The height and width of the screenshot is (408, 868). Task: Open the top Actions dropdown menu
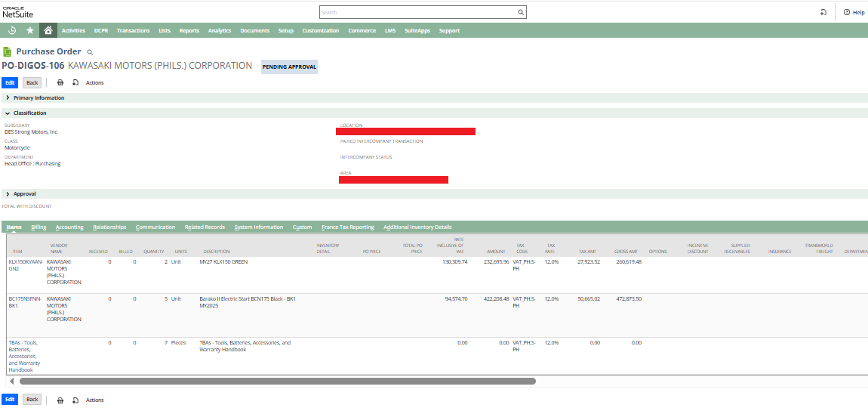pyautogui.click(x=94, y=82)
